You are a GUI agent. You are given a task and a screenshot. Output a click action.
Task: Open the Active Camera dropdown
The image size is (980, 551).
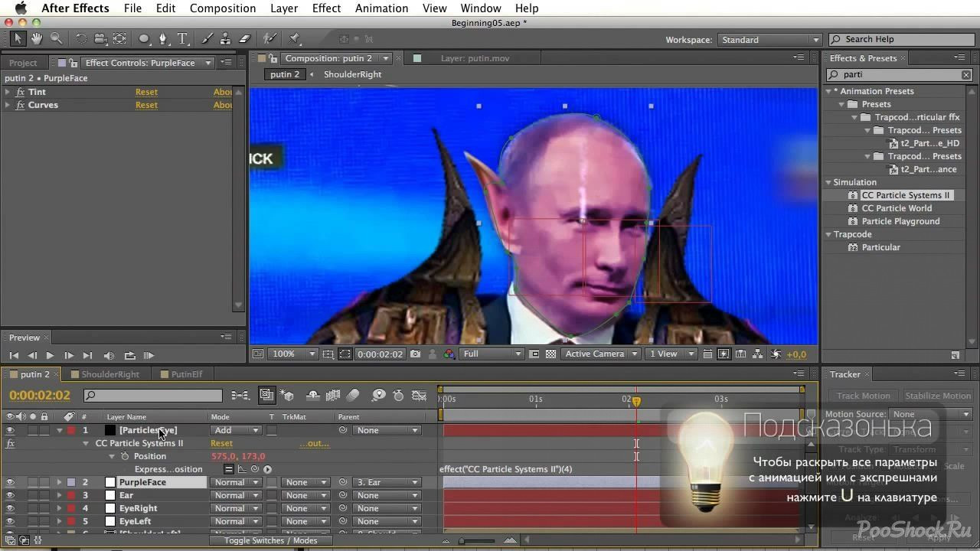click(601, 354)
